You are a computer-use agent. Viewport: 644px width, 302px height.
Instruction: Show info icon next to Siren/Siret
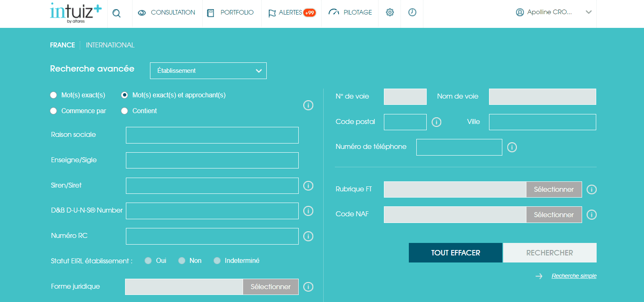(x=308, y=186)
